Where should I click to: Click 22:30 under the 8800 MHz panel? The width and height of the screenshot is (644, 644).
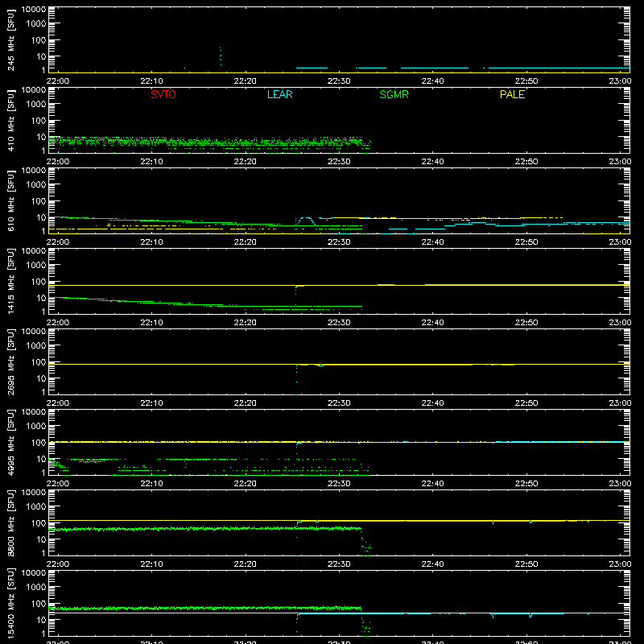(339, 564)
